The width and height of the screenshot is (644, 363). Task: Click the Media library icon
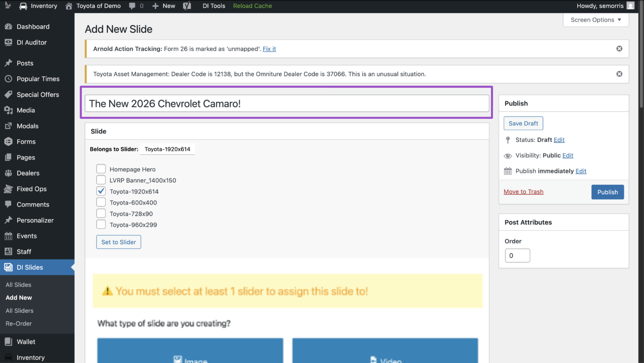(x=8, y=110)
